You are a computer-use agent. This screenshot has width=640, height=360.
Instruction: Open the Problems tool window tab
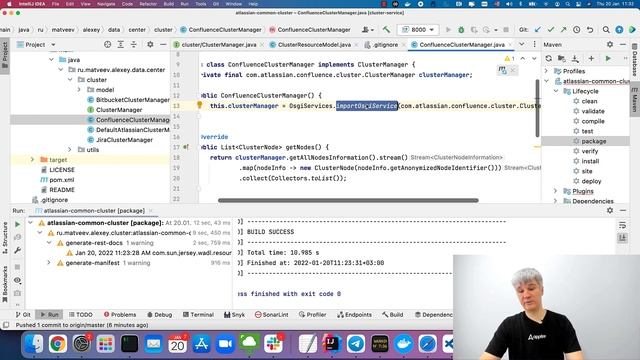[x=120, y=315]
